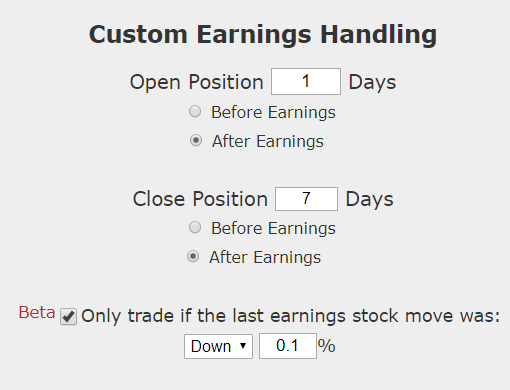Image resolution: width=510 pixels, height=390 pixels.
Task: Click the Open Position text label
Action: pos(197,82)
